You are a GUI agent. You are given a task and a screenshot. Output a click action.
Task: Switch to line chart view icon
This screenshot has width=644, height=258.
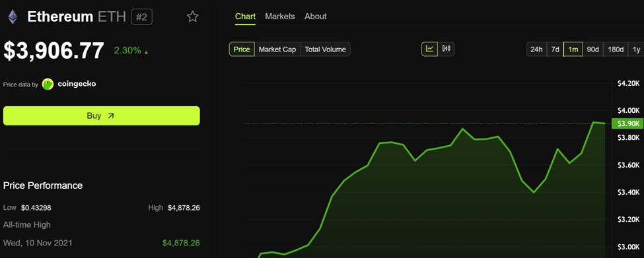[x=429, y=49]
